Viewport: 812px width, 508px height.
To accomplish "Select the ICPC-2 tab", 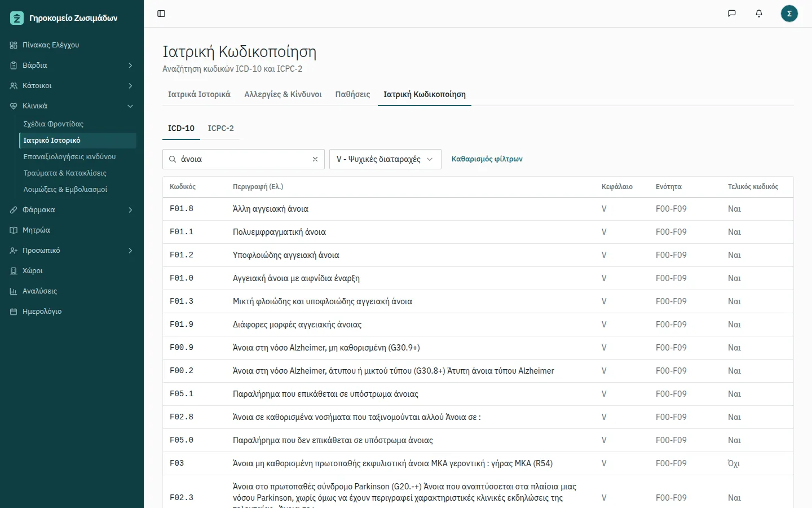I will [220, 128].
